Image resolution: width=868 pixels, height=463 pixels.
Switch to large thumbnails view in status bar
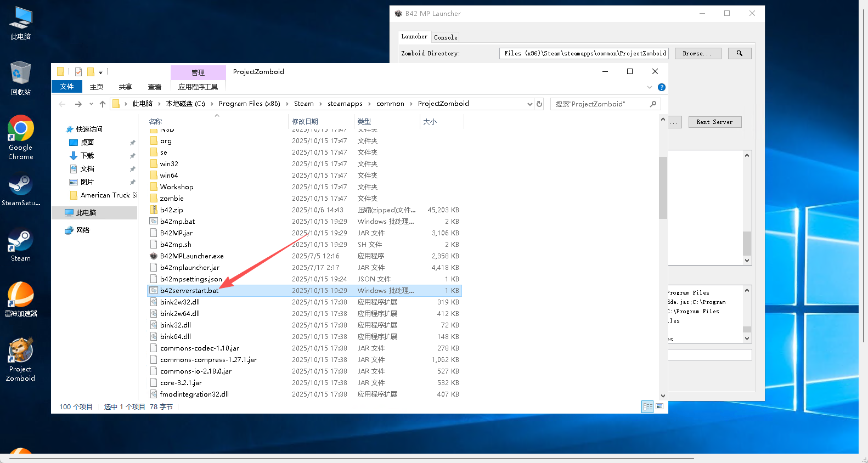point(660,406)
